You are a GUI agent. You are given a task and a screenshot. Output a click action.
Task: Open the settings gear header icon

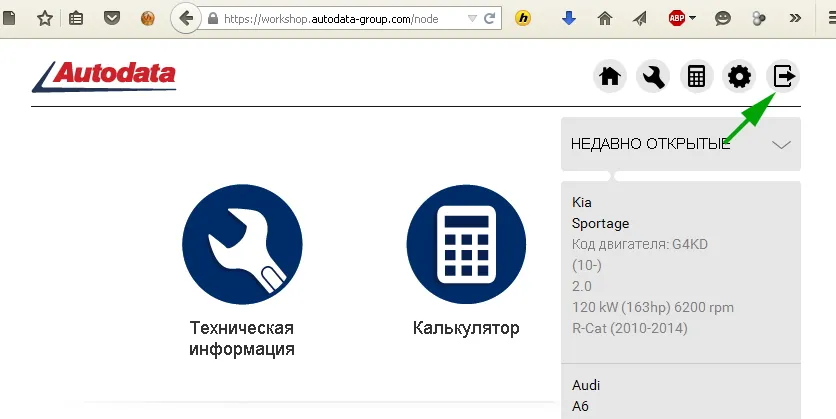pyautogui.click(x=739, y=76)
